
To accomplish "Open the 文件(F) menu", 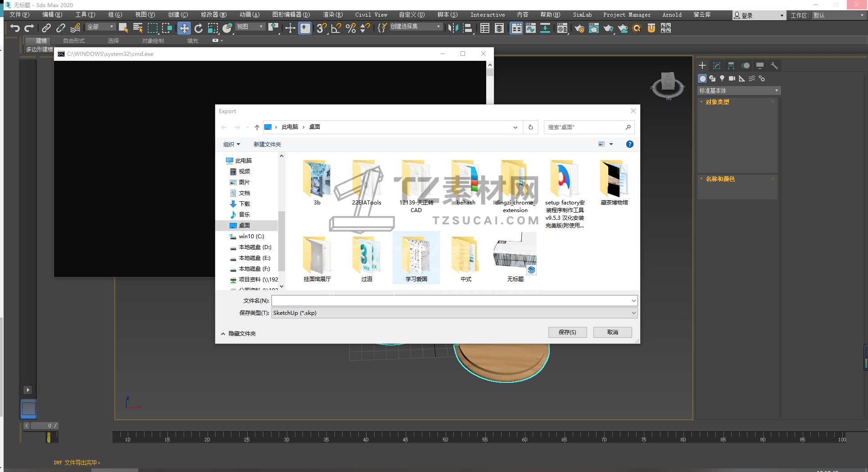I will [19, 15].
